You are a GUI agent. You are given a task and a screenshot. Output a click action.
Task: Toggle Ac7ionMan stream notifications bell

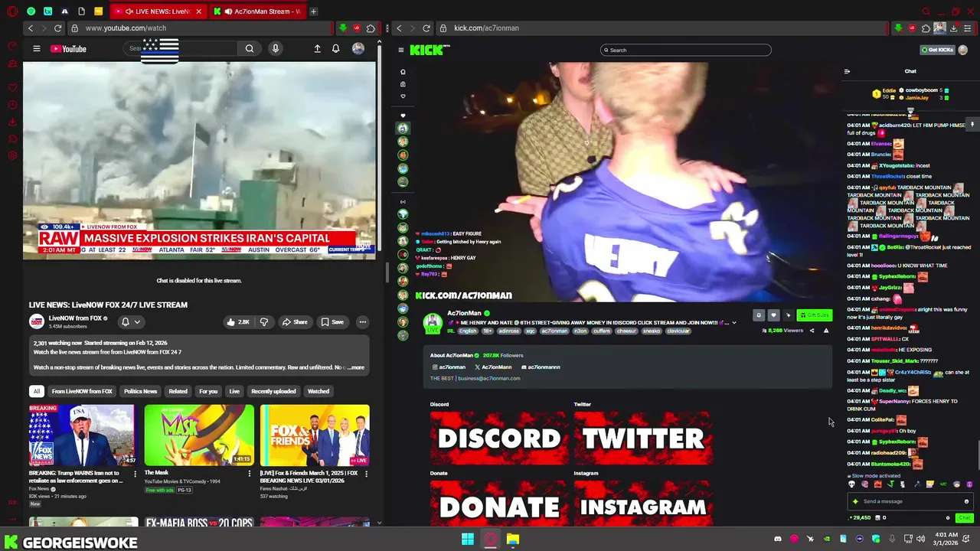759,315
